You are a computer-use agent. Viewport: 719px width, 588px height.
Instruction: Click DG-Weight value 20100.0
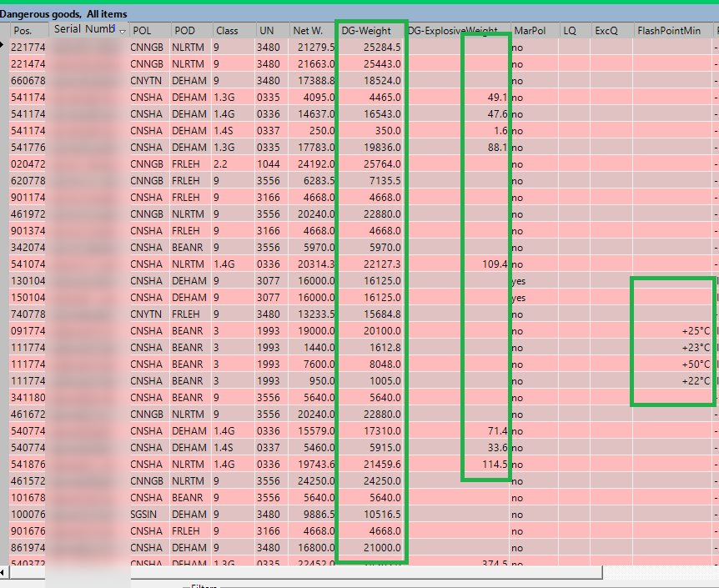coord(382,330)
